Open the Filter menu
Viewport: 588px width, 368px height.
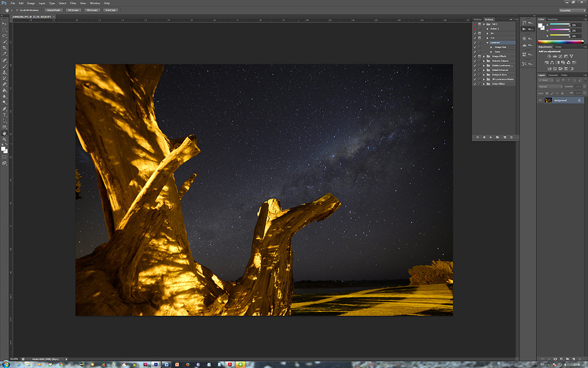pyautogui.click(x=73, y=3)
